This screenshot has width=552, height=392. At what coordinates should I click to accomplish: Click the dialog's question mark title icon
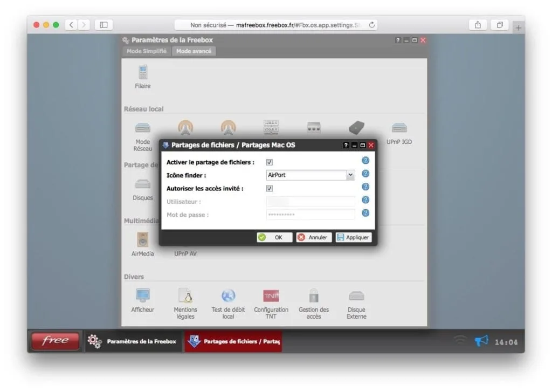[346, 145]
